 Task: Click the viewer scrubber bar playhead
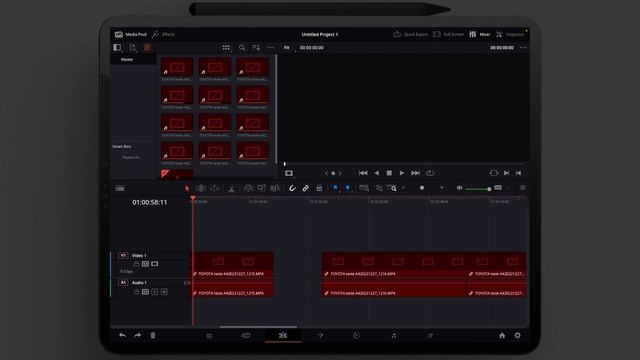[285, 164]
